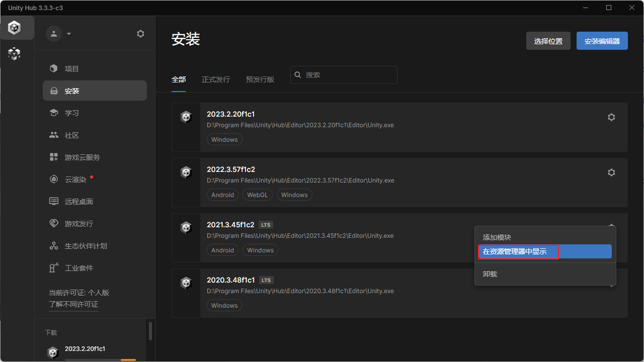This screenshot has width=644, height=362.
Task: Click the sidebar vertical scrollbar
Action: (x=150, y=331)
